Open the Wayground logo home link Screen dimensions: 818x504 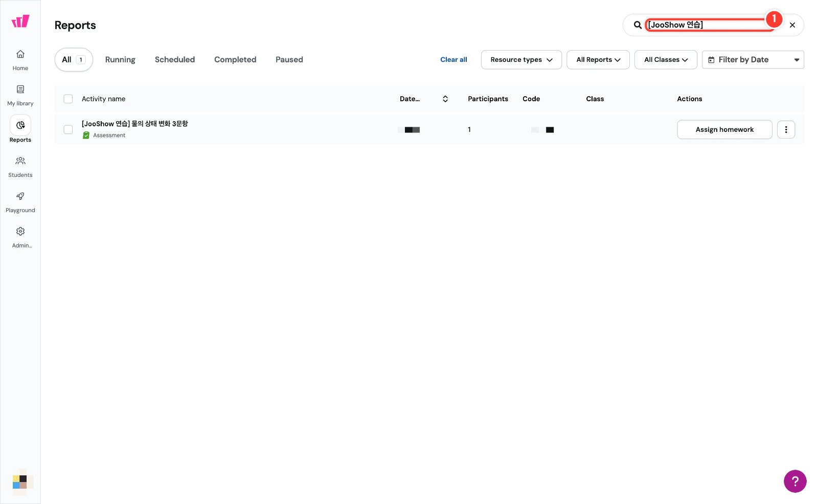click(x=20, y=21)
